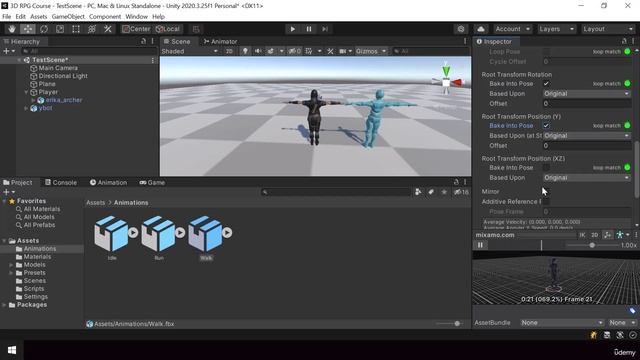Viewport: 640px width, 360px height.
Task: Select the Move tool
Action: (x=28, y=29)
